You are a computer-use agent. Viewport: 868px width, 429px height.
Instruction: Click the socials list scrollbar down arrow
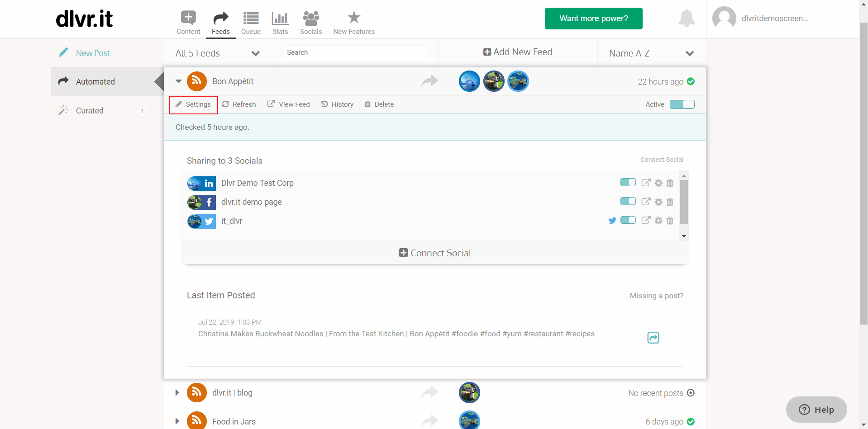pyautogui.click(x=684, y=236)
